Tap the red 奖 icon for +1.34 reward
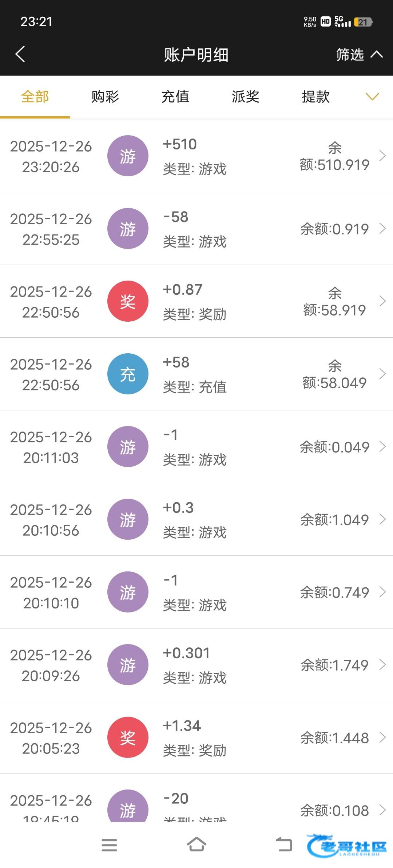Viewport: 393px width, 868px height. [128, 738]
